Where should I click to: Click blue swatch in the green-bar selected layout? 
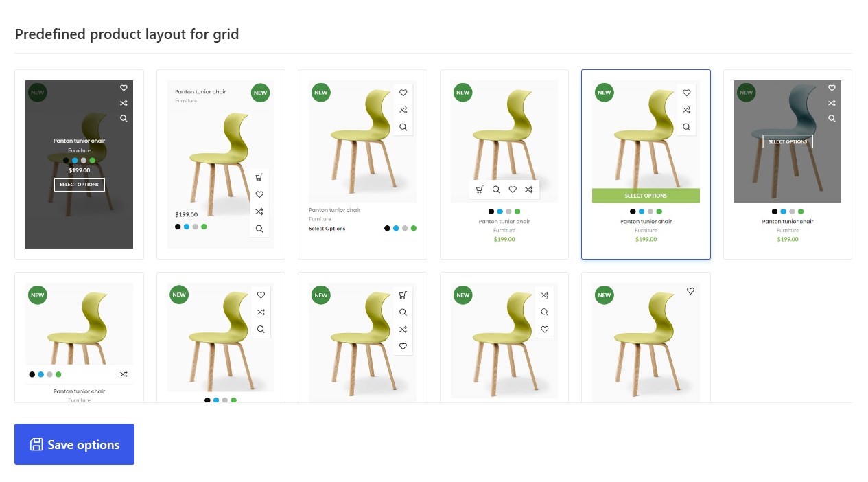[642, 211]
